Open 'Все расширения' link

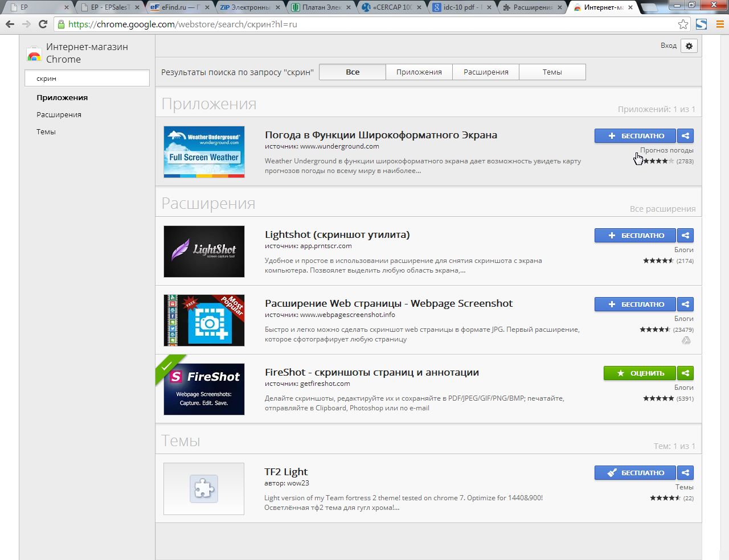pyautogui.click(x=662, y=209)
